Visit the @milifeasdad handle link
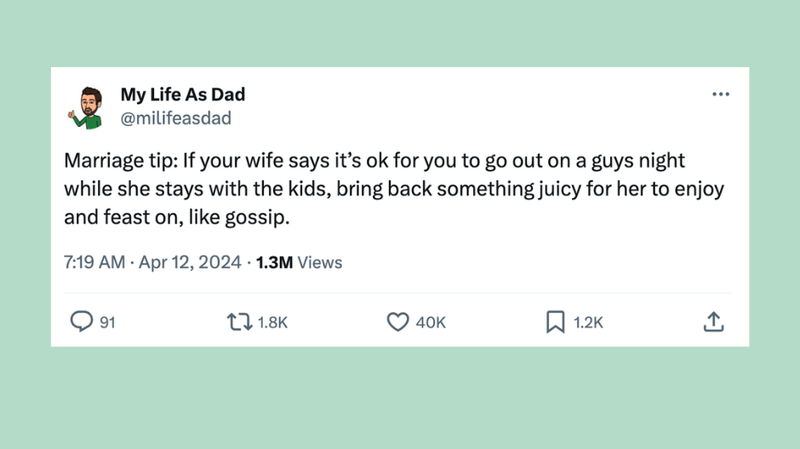The image size is (800, 449). point(175,118)
